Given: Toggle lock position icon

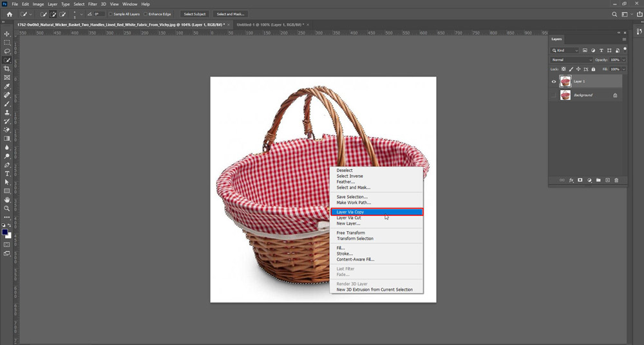Looking at the screenshot, I should [578, 70].
